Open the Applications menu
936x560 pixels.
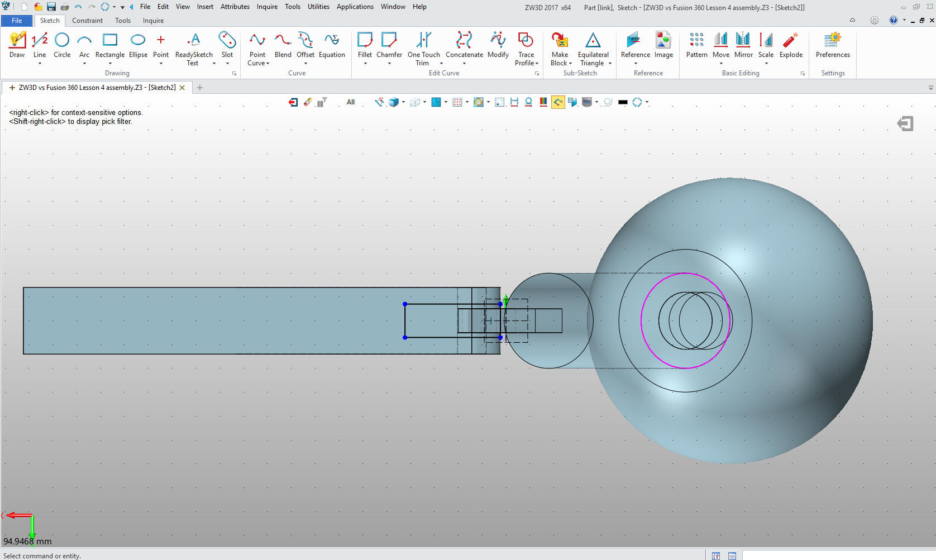355,6
